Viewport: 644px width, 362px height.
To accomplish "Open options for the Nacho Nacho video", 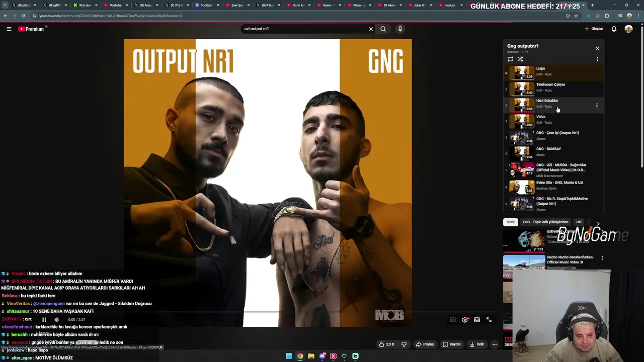I will 602,258.
